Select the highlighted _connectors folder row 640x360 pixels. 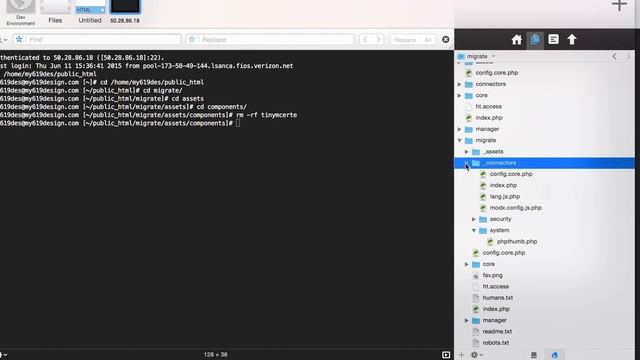pyautogui.click(x=544, y=163)
